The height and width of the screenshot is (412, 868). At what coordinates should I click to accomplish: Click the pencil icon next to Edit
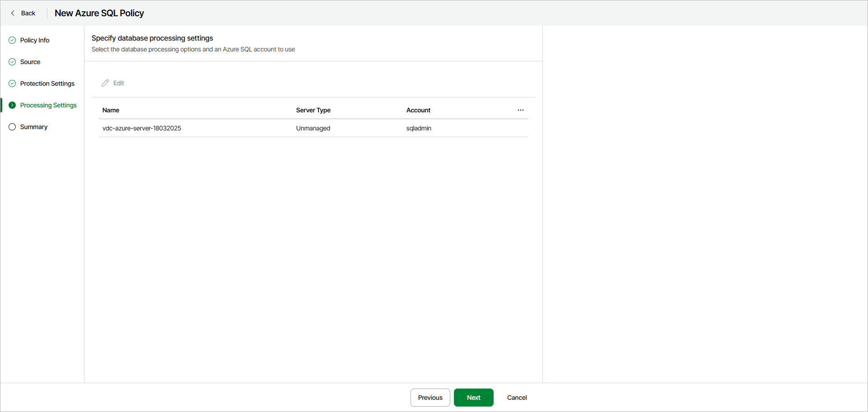pyautogui.click(x=105, y=83)
